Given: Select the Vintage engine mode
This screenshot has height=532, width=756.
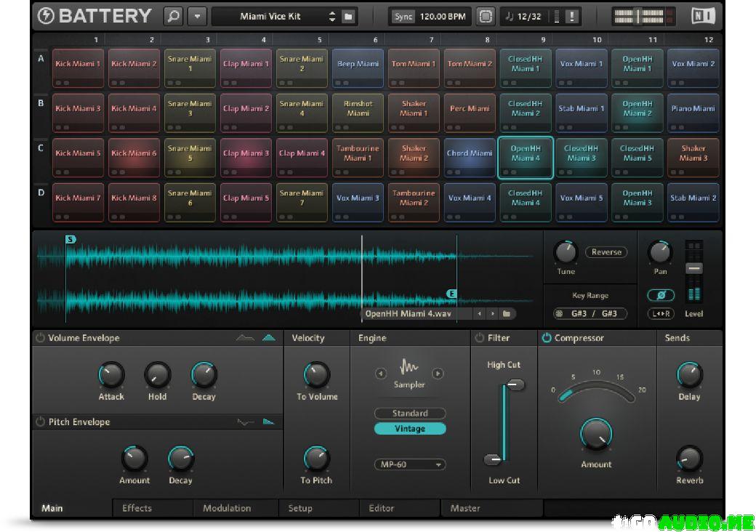Looking at the screenshot, I should [x=410, y=429].
